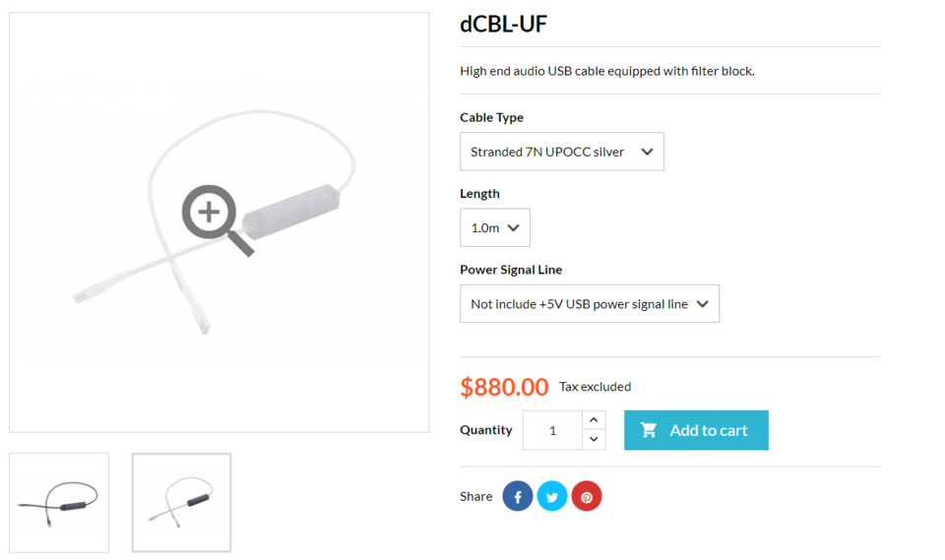Click the magnifier zoom icon on product image

click(218, 220)
